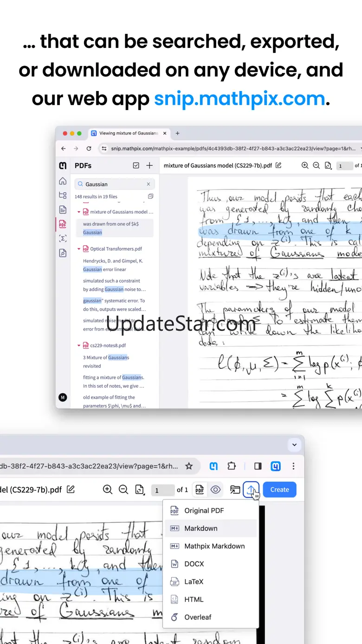Screen dimensions: 362x644
Task: Choose Overleaf export option
Action: (210, 617)
